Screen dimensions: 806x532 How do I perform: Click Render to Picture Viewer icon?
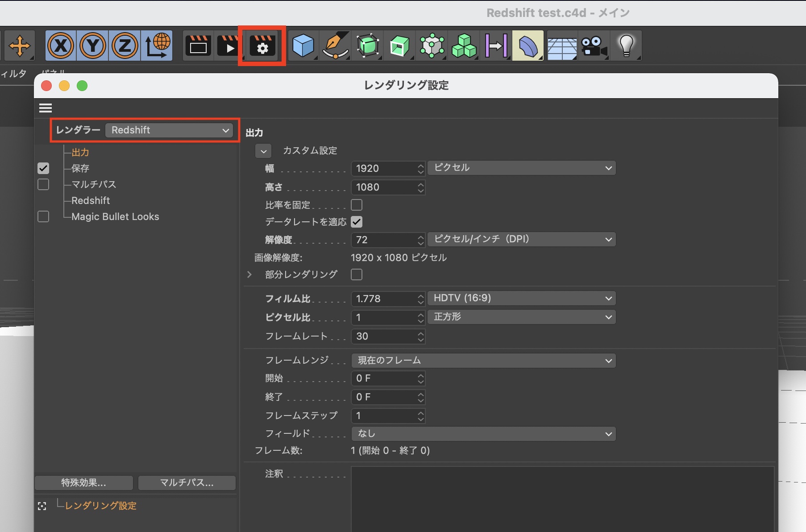[x=229, y=46]
